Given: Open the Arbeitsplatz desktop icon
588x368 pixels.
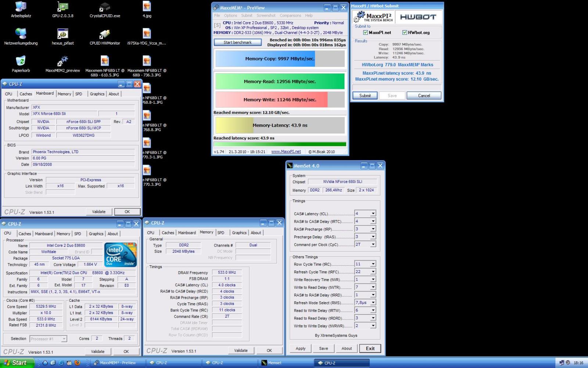Looking at the screenshot, I should click(21, 10).
